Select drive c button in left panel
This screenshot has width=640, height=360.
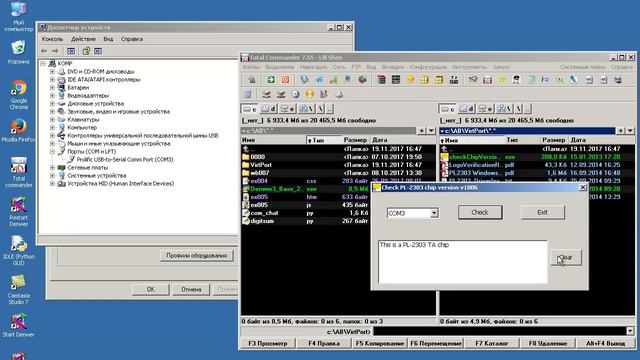pos(249,109)
